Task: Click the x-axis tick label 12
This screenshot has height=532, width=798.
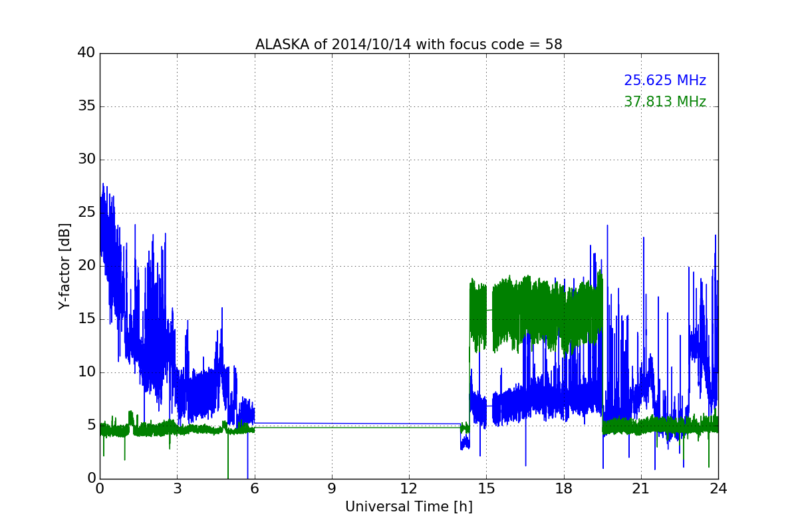Action: 409,489
